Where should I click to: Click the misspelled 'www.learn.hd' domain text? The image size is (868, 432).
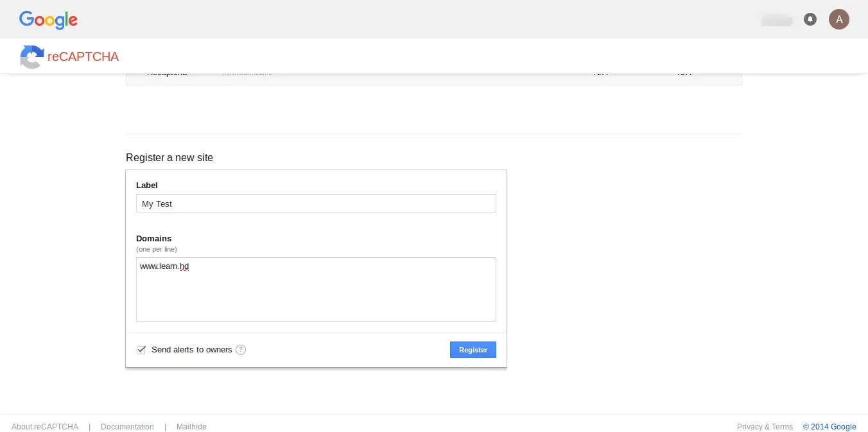click(x=164, y=266)
